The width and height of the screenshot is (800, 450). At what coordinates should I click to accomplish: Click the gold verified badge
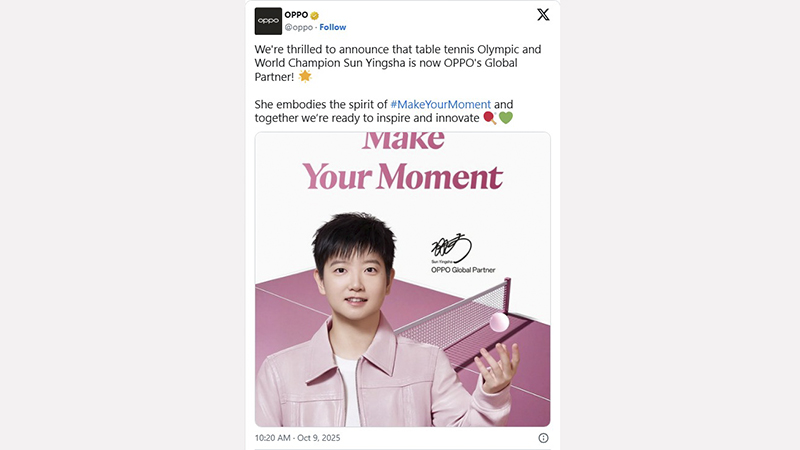click(315, 15)
